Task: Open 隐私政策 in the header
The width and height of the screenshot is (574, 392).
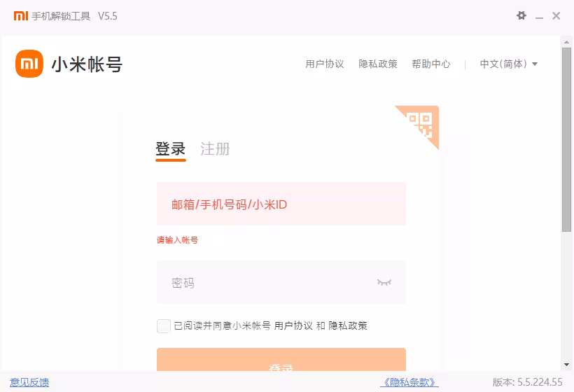Action: pyautogui.click(x=378, y=64)
